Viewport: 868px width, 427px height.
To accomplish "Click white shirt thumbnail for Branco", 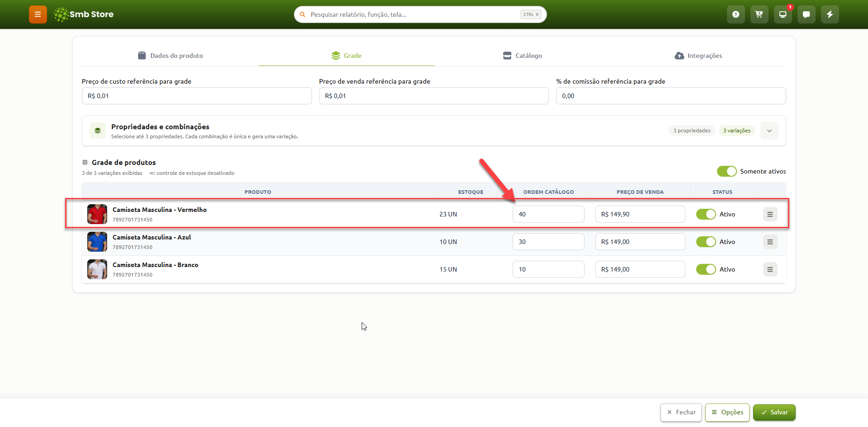I will tap(97, 269).
